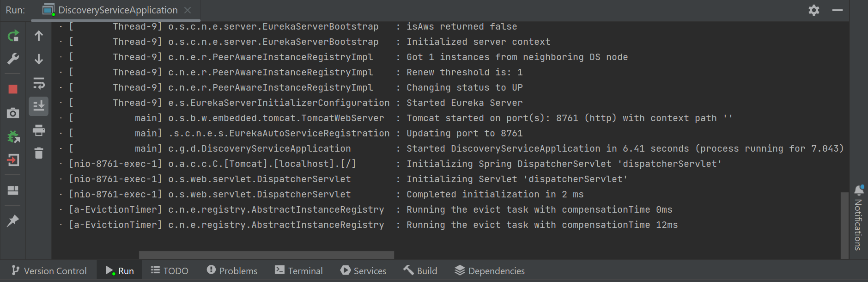The width and height of the screenshot is (868, 282).
Task: Click the wrench icon to modify run configuration
Action: tap(13, 59)
